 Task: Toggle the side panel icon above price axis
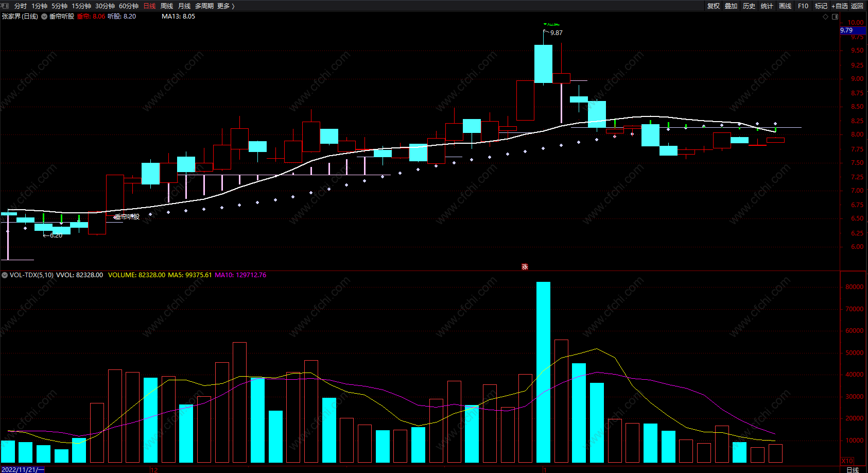[835, 16]
